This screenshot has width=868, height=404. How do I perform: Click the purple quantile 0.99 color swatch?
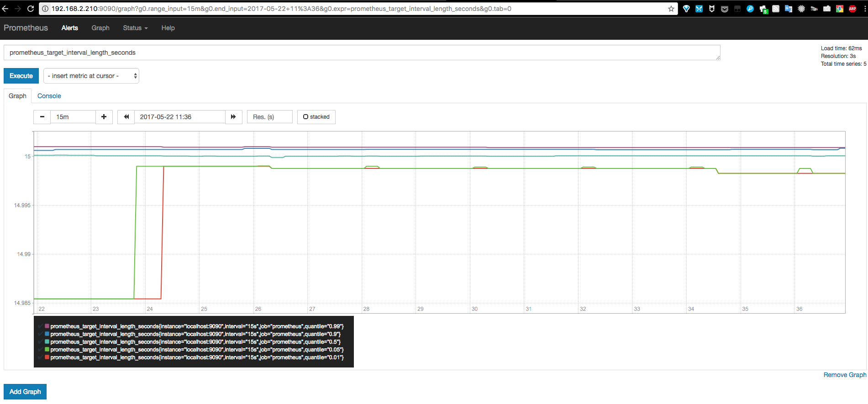click(x=47, y=326)
